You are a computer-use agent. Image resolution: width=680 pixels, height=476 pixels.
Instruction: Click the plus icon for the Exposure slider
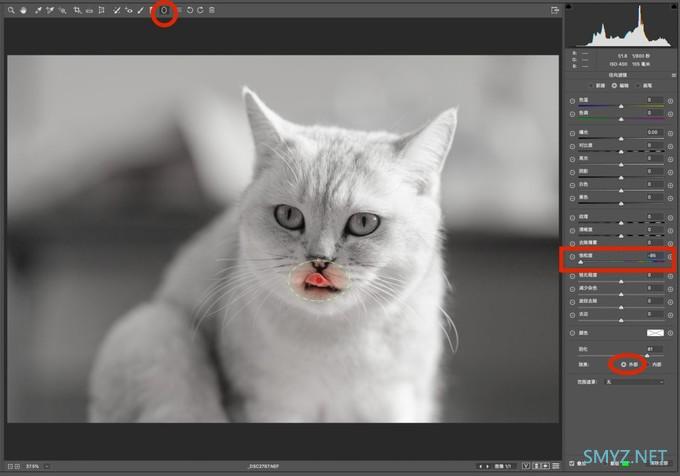point(670,134)
